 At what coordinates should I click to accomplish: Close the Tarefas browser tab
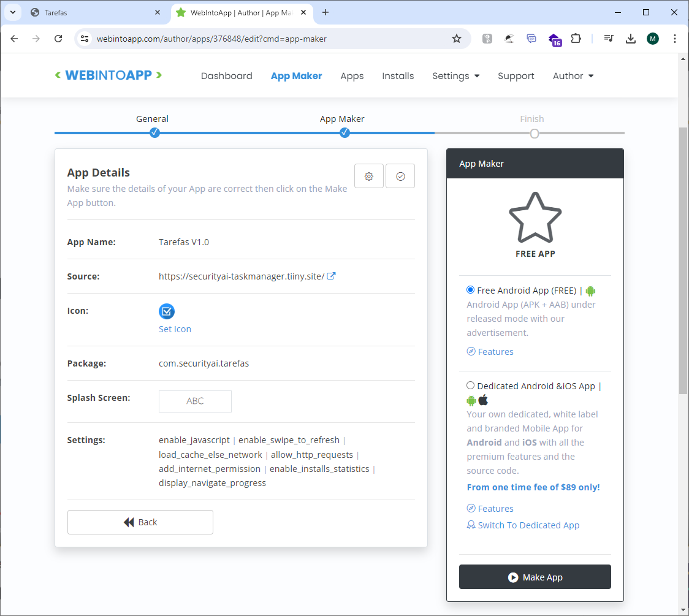click(158, 13)
